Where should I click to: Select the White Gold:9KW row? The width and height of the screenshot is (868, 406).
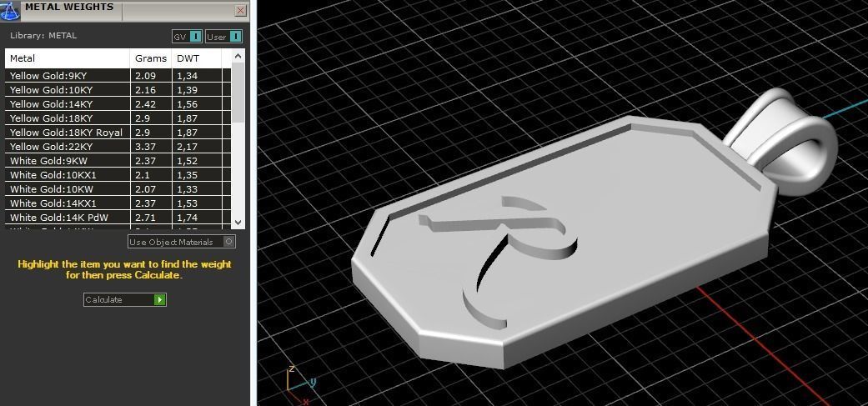pos(118,161)
